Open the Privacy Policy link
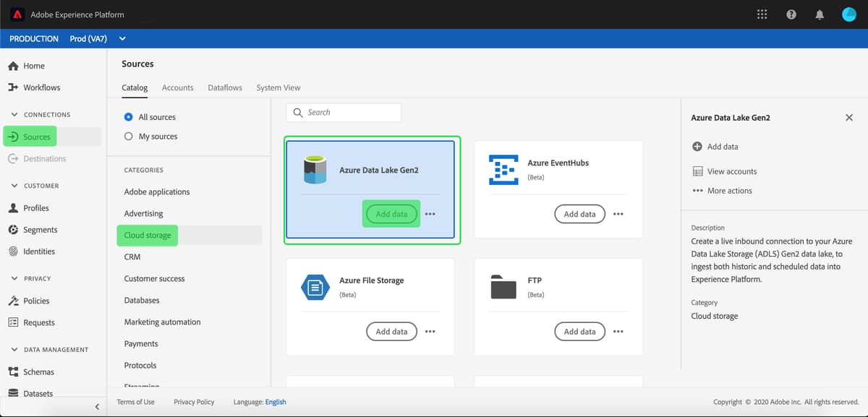 click(x=193, y=401)
